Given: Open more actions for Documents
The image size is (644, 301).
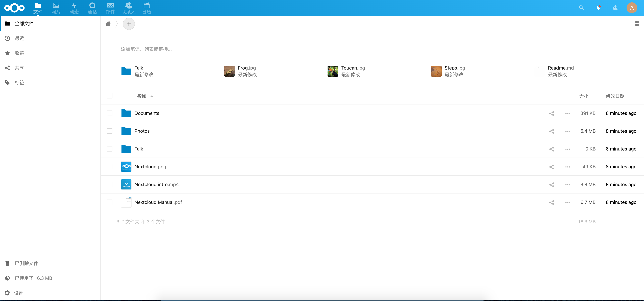Looking at the screenshot, I should [567, 113].
